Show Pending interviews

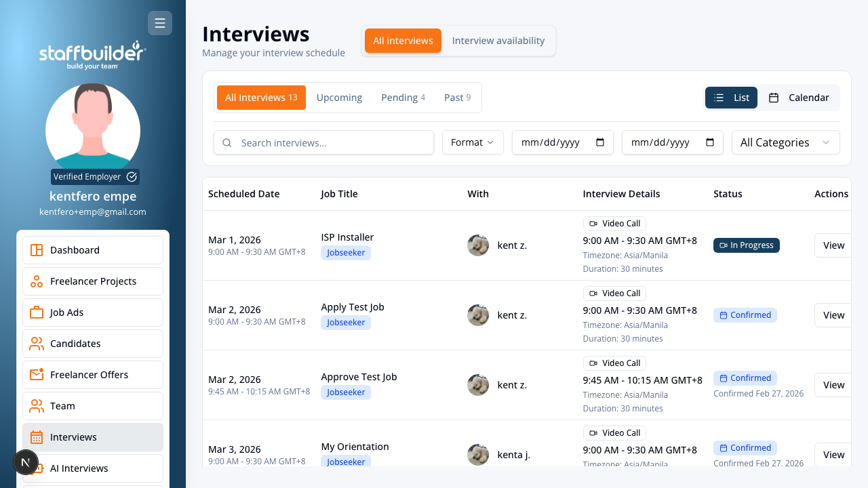point(403,98)
